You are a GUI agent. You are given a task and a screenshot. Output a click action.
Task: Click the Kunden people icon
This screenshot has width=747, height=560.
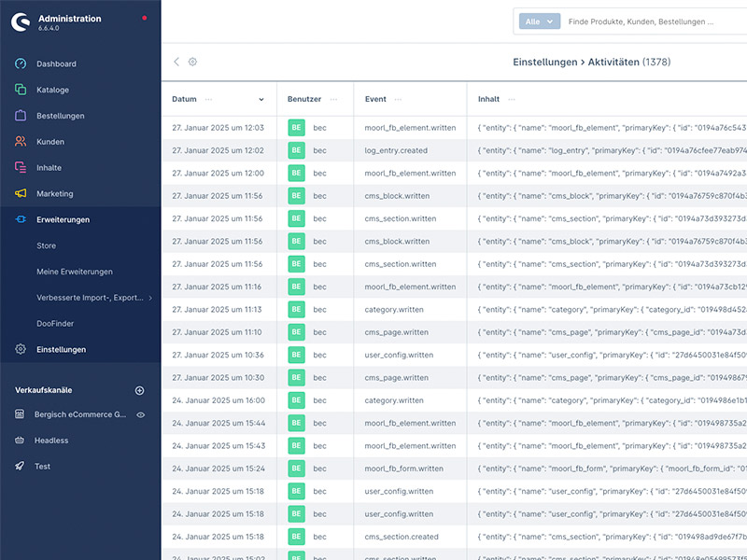click(x=21, y=142)
